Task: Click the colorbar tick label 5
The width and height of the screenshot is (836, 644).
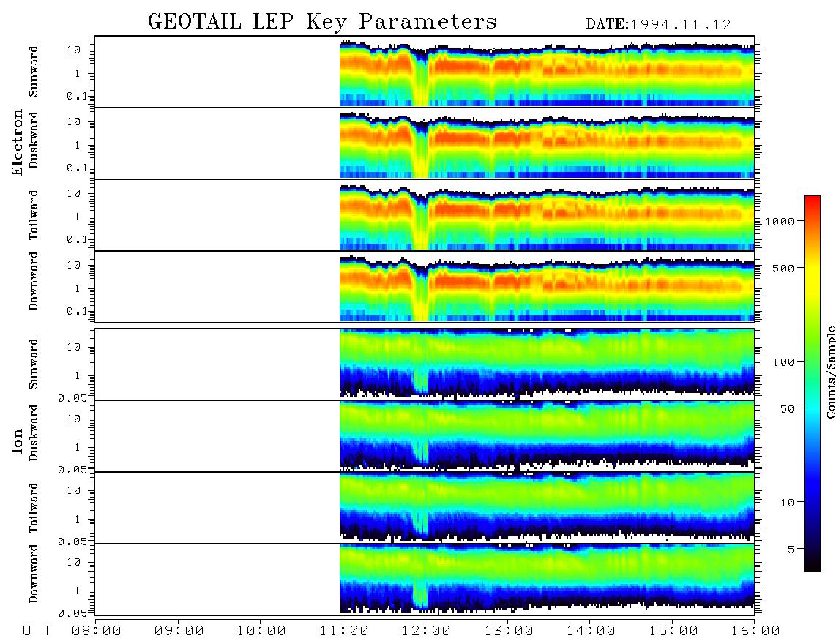Action: (791, 549)
